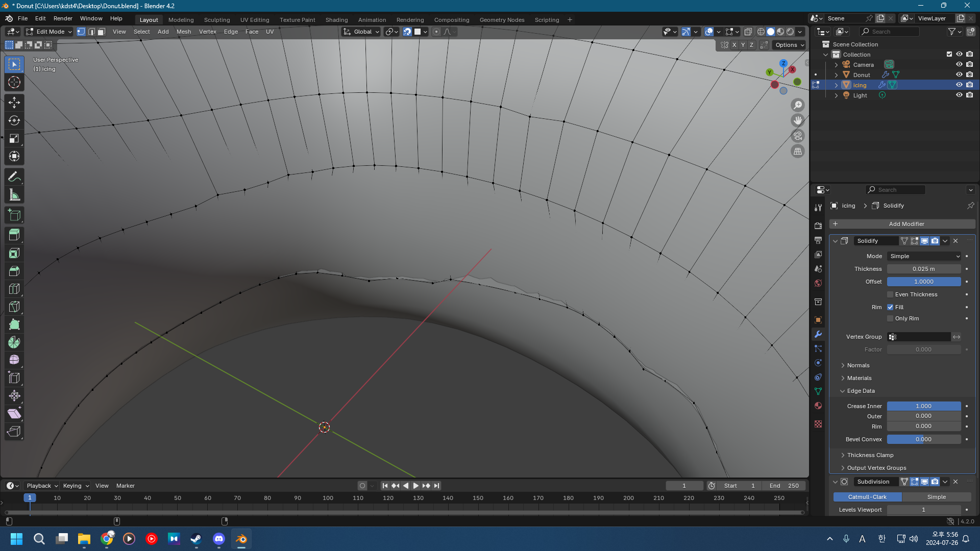Switch to face select mode

(102, 32)
